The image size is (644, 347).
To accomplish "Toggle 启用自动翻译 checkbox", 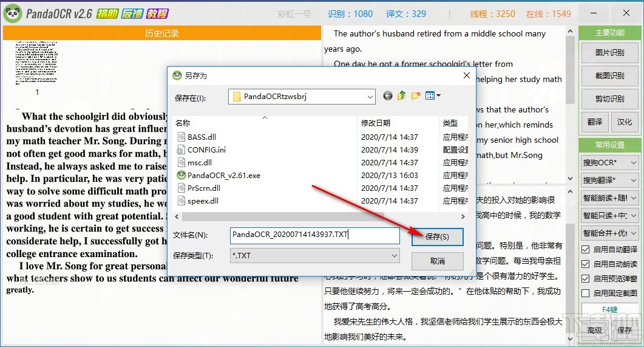I will pyautogui.click(x=586, y=250).
